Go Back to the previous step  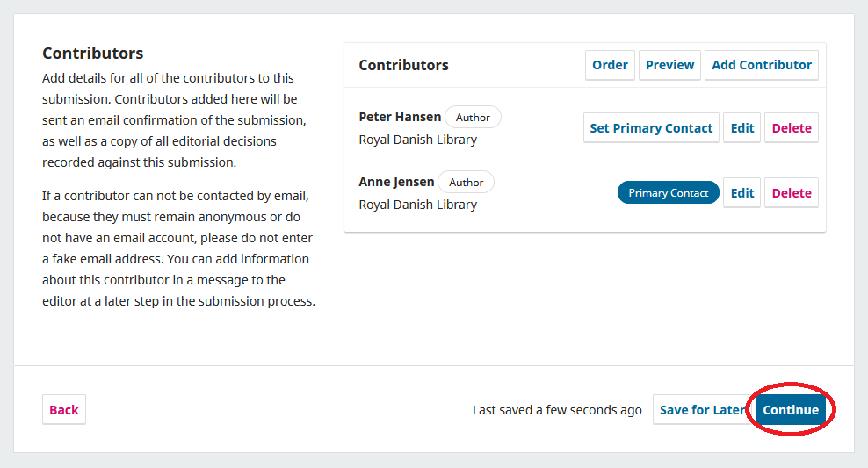[64, 410]
